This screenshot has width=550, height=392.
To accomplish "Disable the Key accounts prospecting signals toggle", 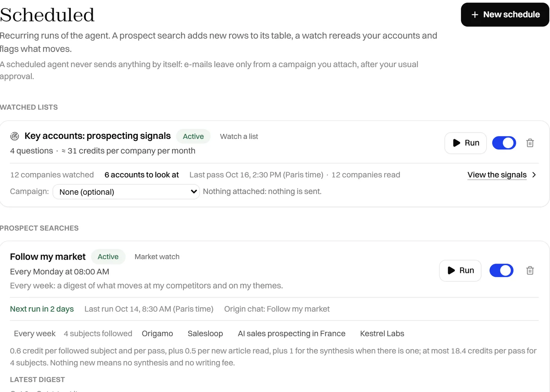I will coord(504,143).
